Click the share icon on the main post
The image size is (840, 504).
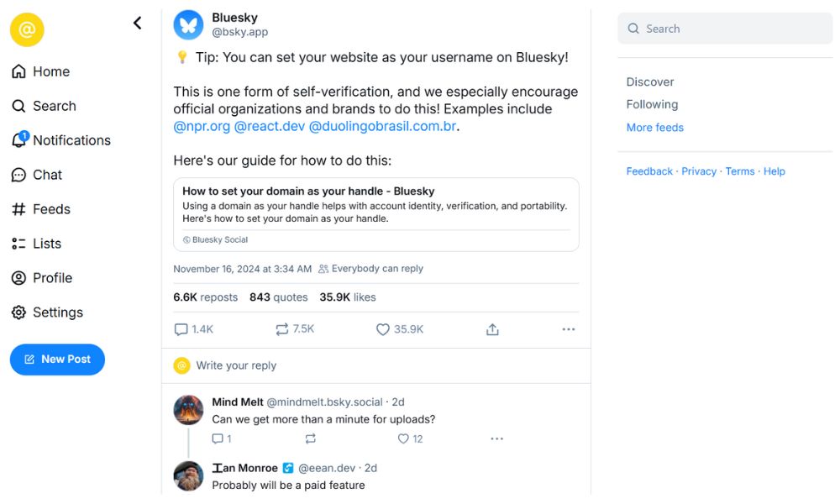pyautogui.click(x=492, y=329)
